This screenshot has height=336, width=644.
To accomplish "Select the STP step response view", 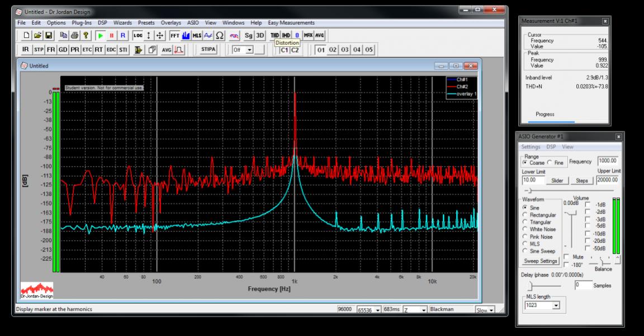I will pyautogui.click(x=39, y=50).
